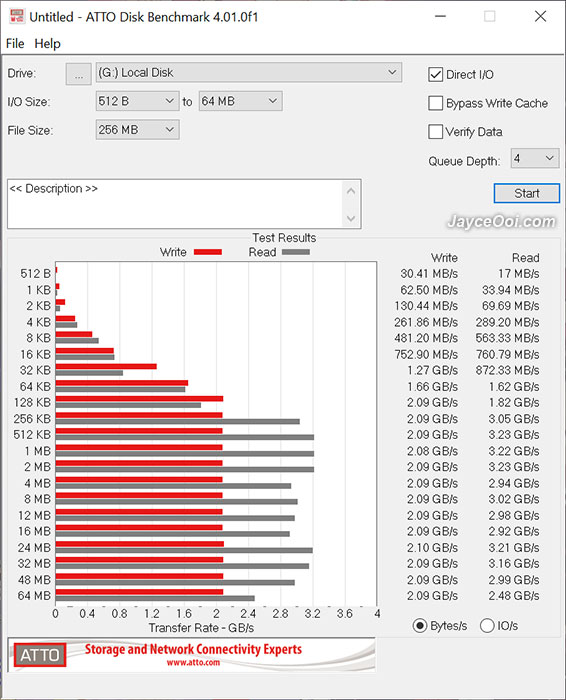Select the Bytes/s radio button
The width and height of the screenshot is (566, 700).
pyautogui.click(x=420, y=625)
